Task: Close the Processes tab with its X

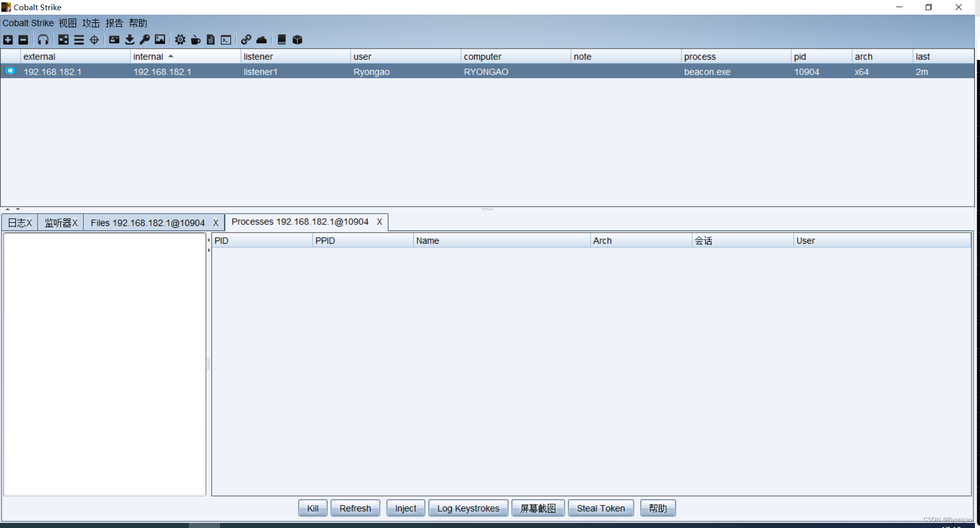Action: [379, 222]
